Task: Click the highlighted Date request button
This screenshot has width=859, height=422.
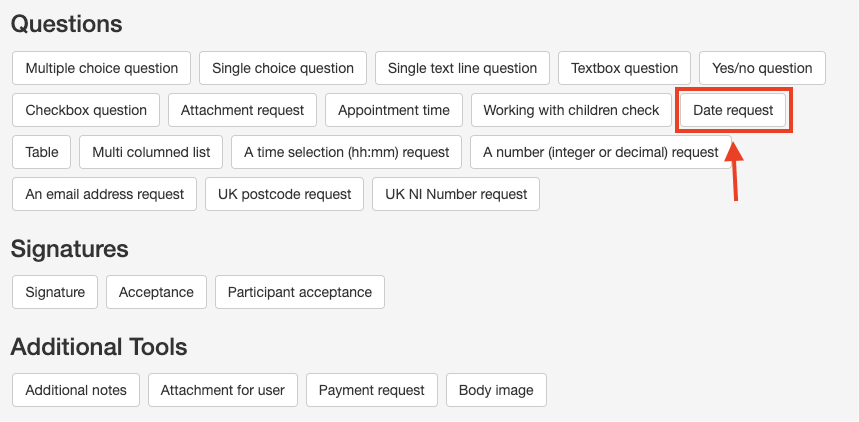Action: [x=733, y=110]
